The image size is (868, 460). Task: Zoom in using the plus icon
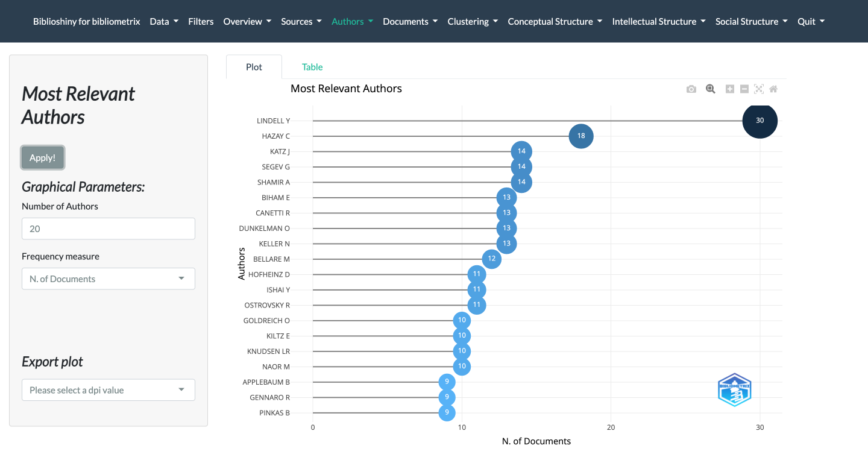(730, 89)
